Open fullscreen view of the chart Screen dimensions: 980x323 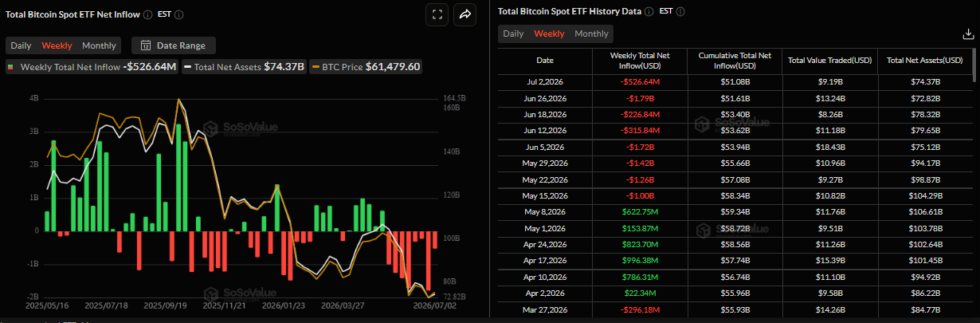[437, 14]
